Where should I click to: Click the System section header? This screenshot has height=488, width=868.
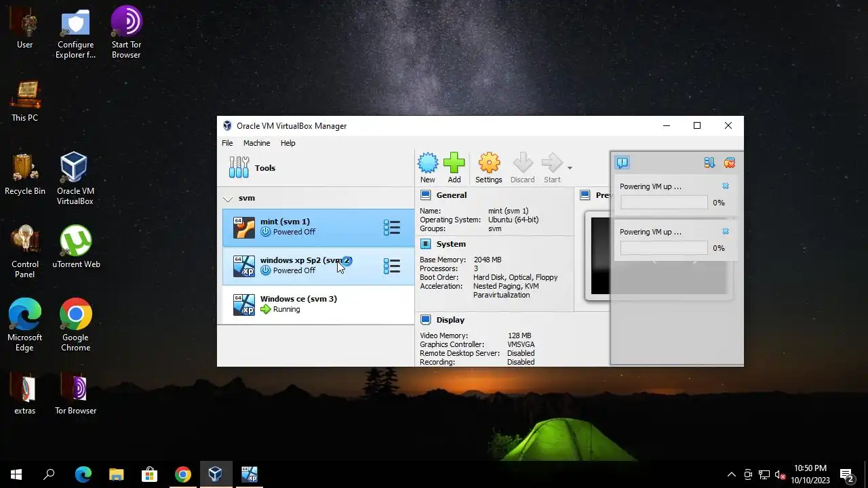click(x=451, y=244)
